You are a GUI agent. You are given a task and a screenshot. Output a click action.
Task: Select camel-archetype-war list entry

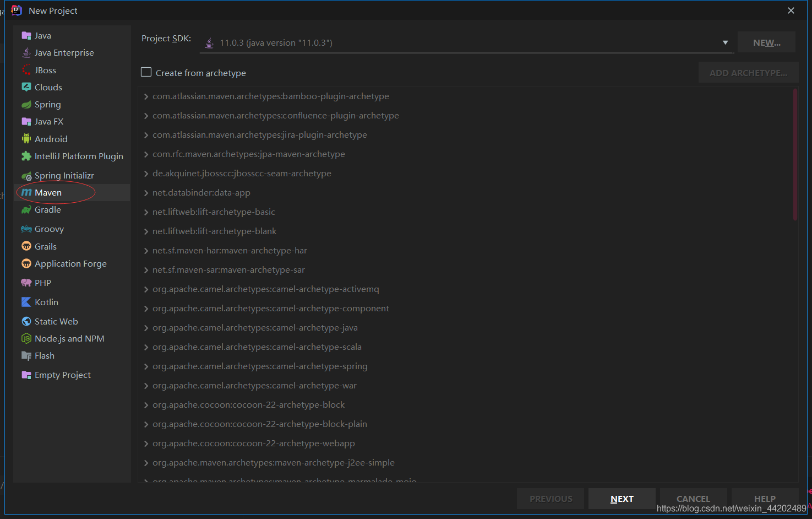tap(254, 386)
